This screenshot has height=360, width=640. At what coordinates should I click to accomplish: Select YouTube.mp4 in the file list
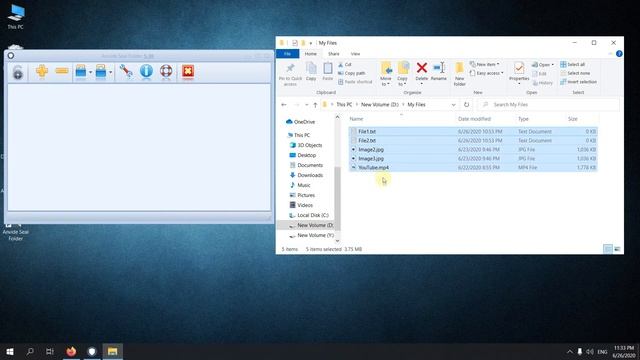click(473, 167)
